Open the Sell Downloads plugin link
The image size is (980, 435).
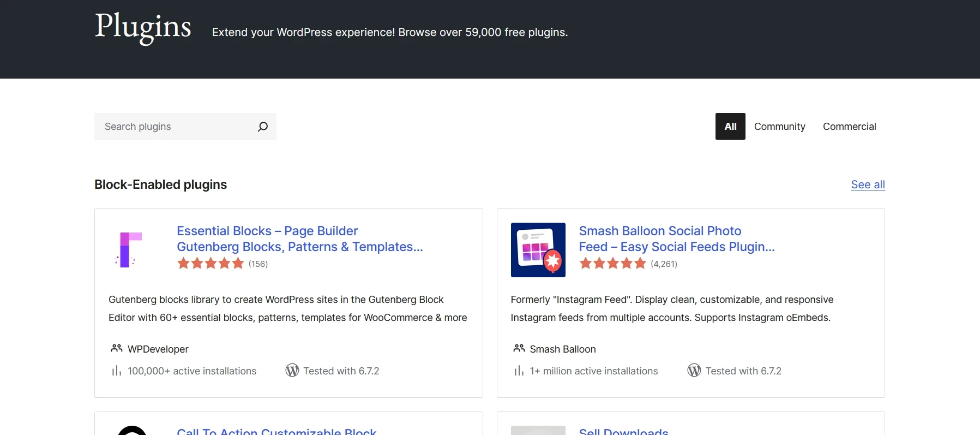point(623,431)
